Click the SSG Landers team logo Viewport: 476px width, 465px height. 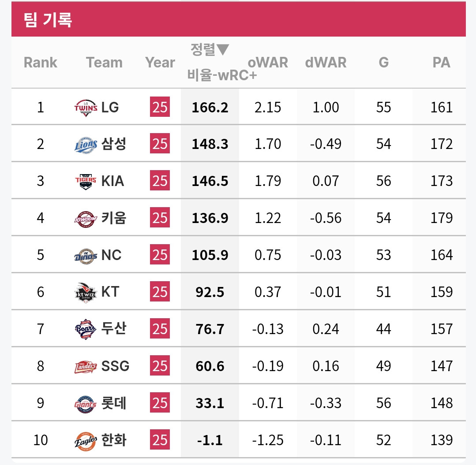(x=86, y=367)
